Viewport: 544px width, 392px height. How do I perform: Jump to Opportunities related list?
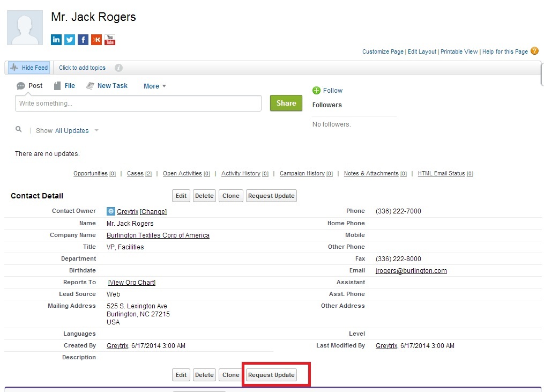[x=94, y=173]
